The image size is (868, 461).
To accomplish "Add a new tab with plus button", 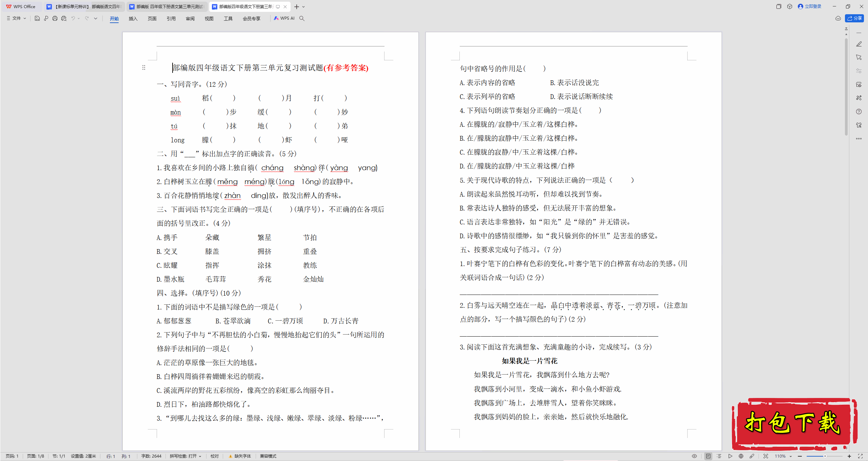I will (x=297, y=6).
